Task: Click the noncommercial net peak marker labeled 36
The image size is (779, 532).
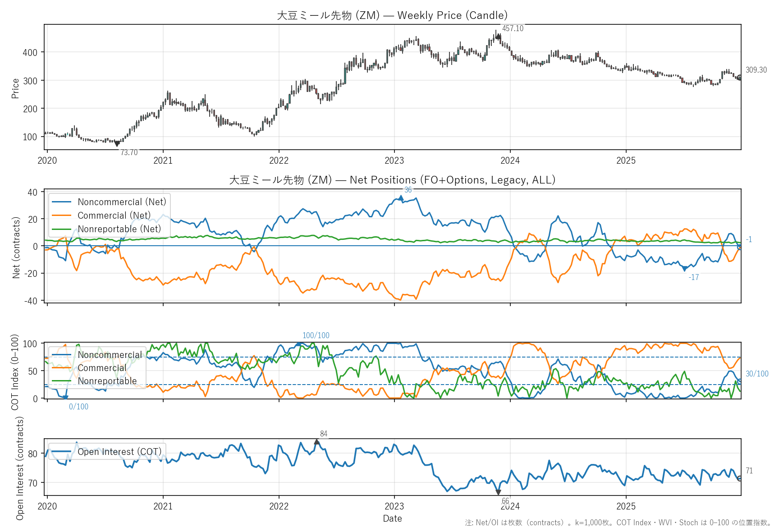Action: click(x=401, y=197)
